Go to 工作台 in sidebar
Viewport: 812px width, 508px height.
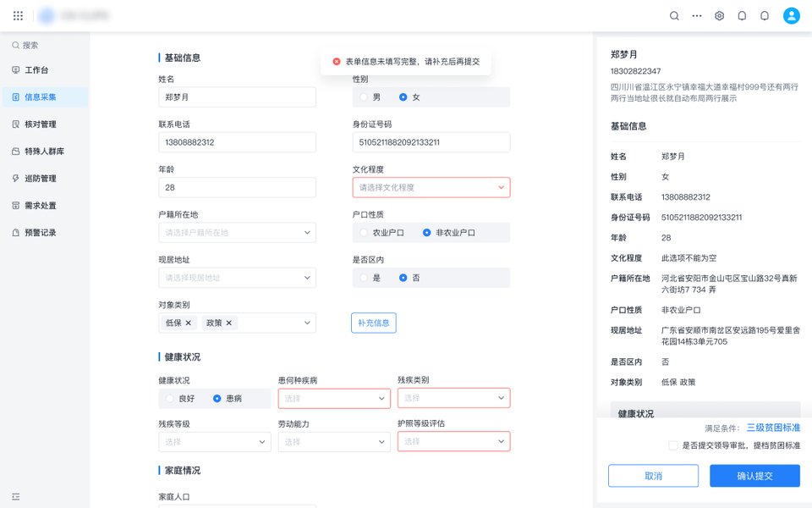pyautogui.click(x=45, y=70)
